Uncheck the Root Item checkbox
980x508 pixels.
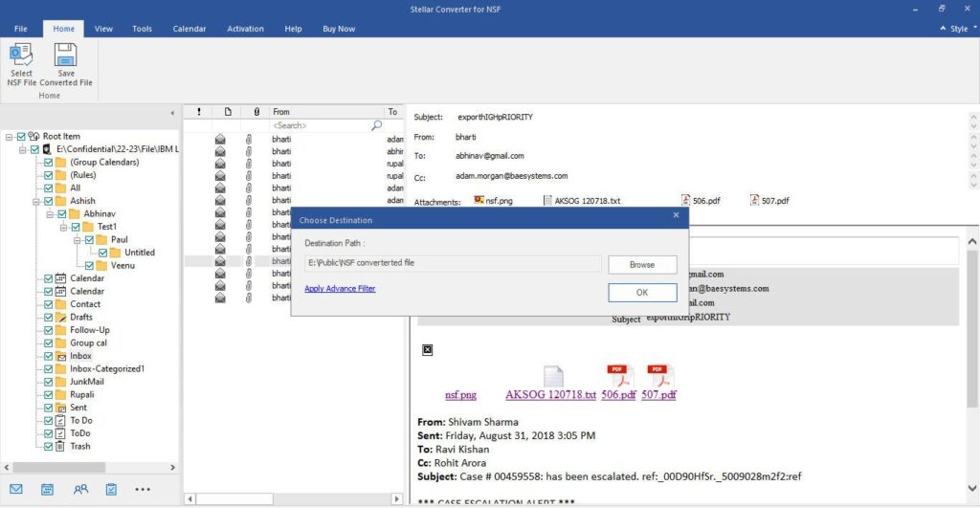coord(21,136)
